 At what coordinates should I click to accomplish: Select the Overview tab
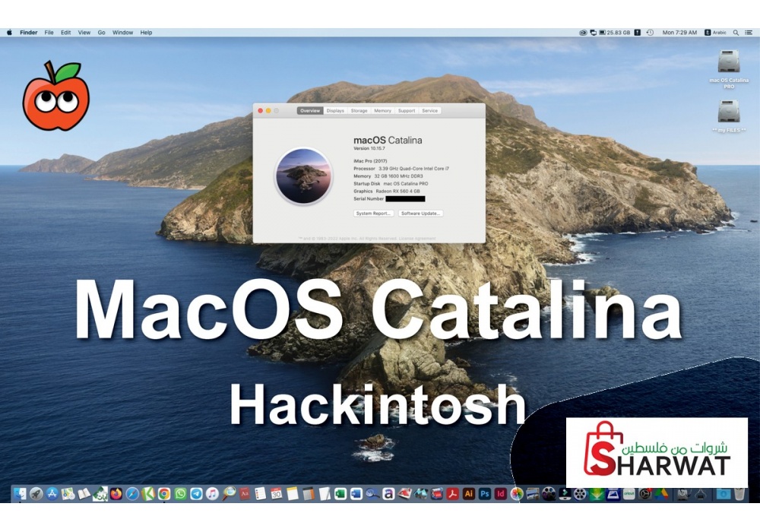point(310,110)
